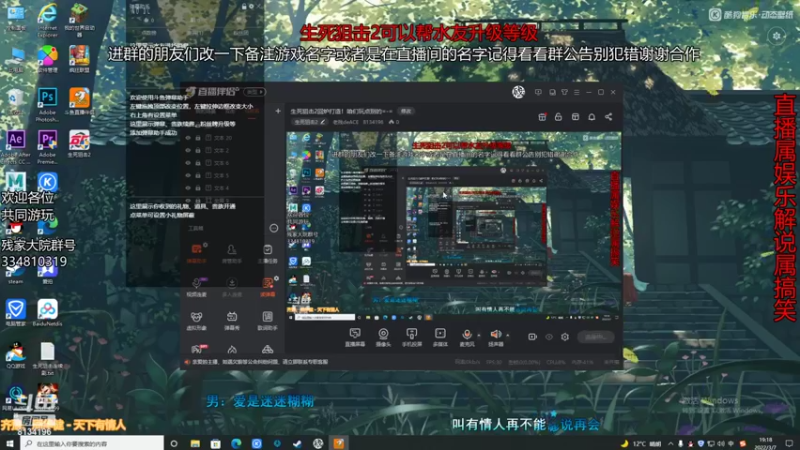Open the 主播任务 streamer tasks tool
Screen dimensions: 800x450
tap(267, 253)
